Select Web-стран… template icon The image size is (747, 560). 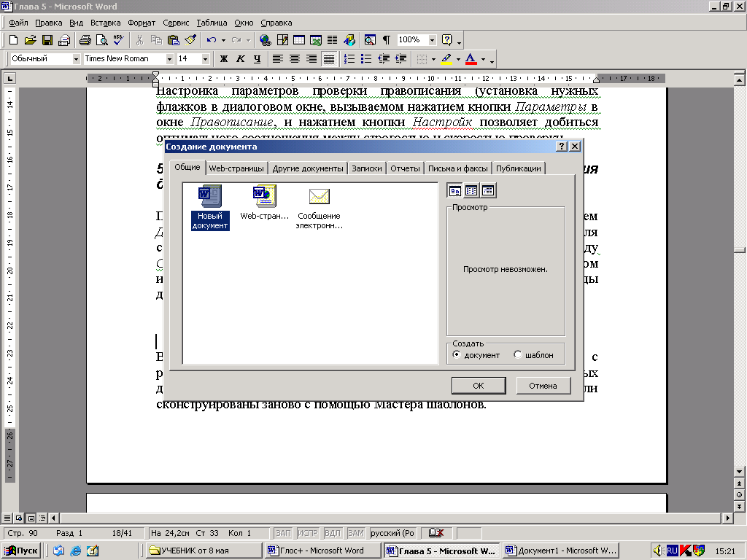tap(264, 203)
